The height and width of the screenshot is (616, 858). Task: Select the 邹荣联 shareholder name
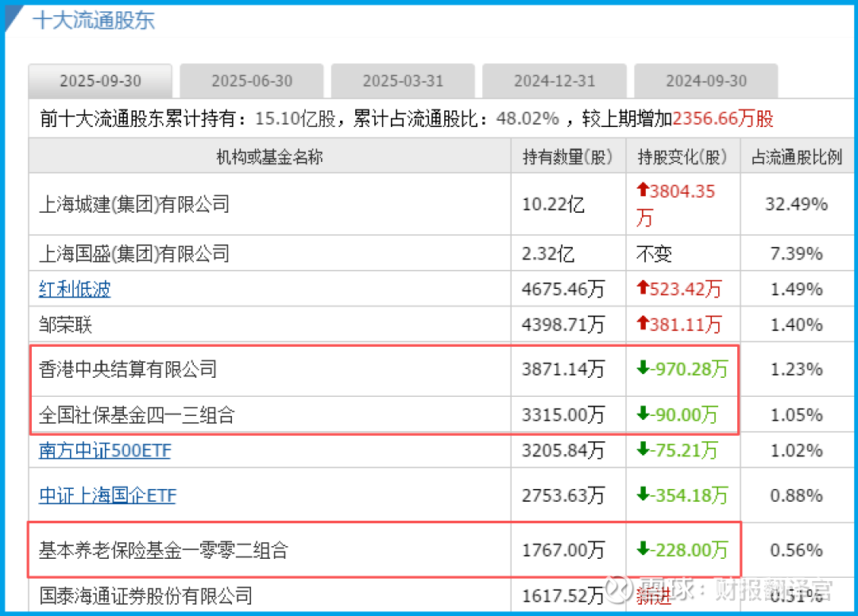pyautogui.click(x=66, y=325)
